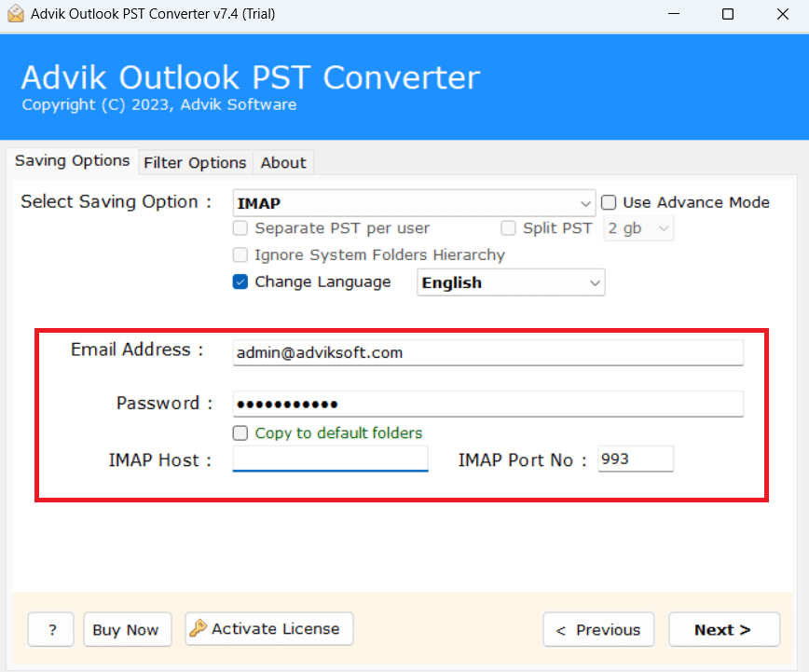Click the Advik envelope app icon in title bar

coord(16,14)
